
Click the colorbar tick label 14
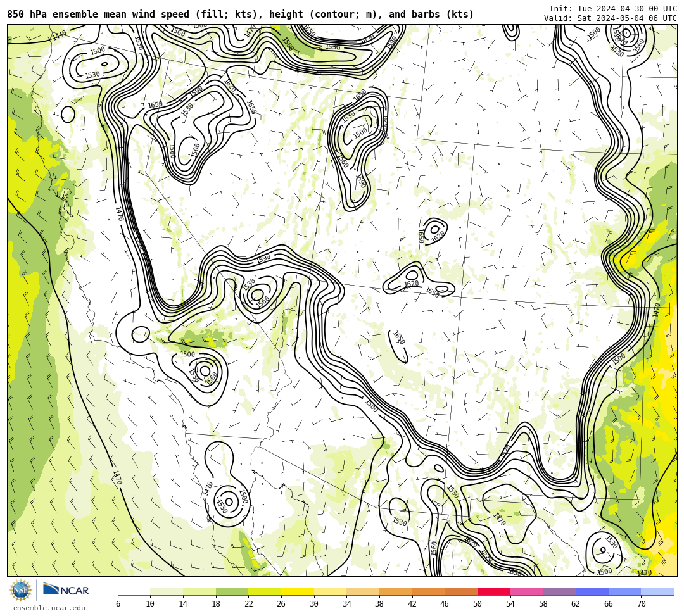(183, 604)
